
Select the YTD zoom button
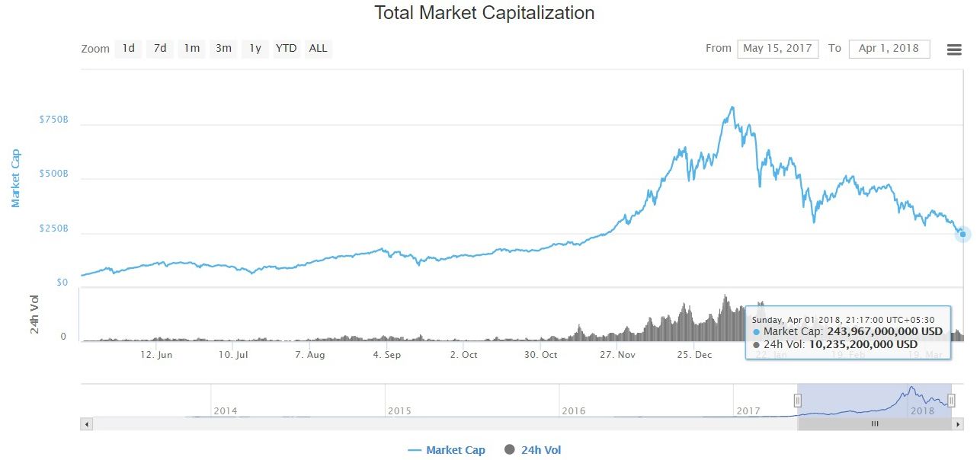(287, 49)
